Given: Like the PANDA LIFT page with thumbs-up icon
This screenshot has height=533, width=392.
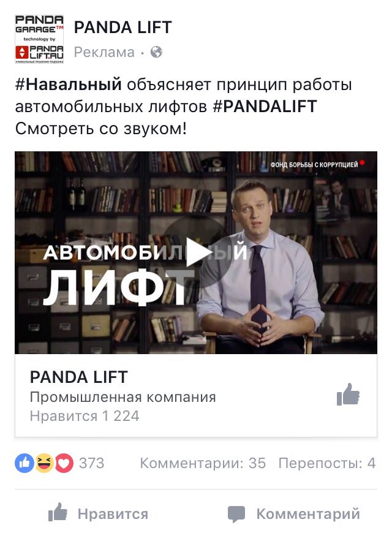Looking at the screenshot, I should point(348,395).
